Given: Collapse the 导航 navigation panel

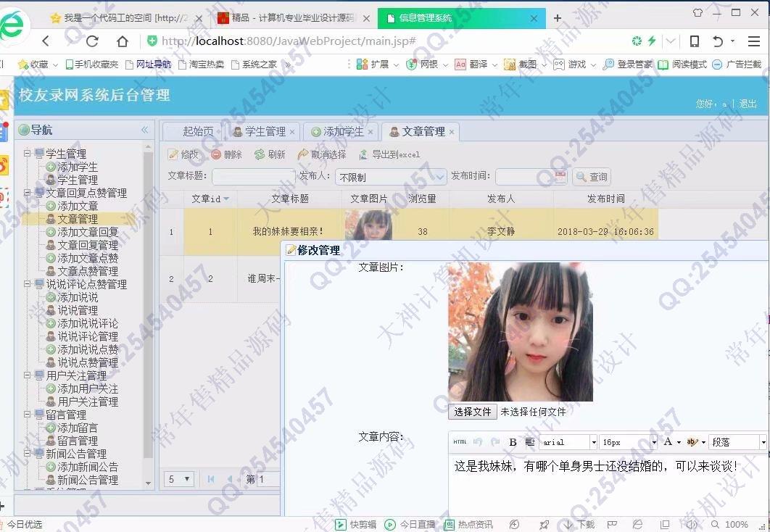Looking at the screenshot, I should point(145,130).
